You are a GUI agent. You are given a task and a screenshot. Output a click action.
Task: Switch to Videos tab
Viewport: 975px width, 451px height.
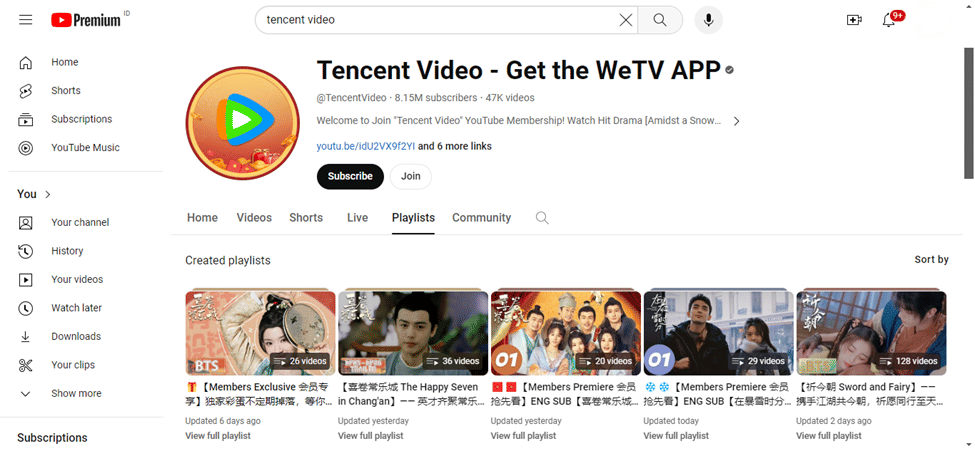(254, 218)
